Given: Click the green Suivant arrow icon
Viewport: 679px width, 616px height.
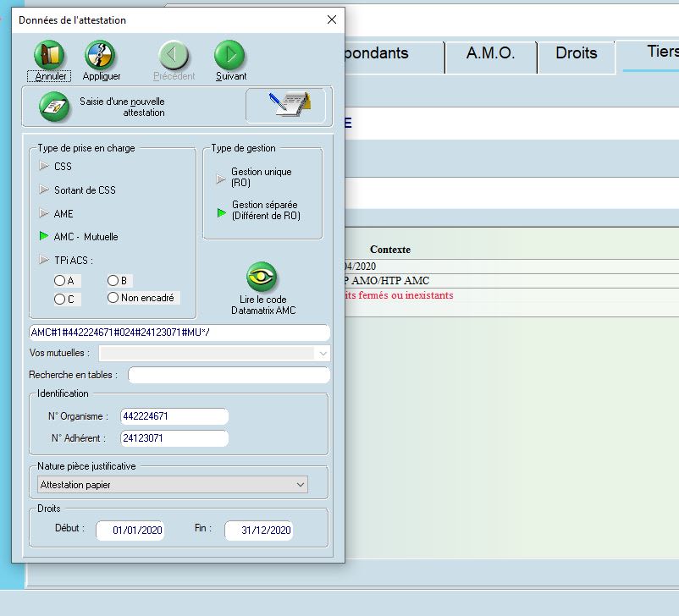Looking at the screenshot, I should point(229,56).
